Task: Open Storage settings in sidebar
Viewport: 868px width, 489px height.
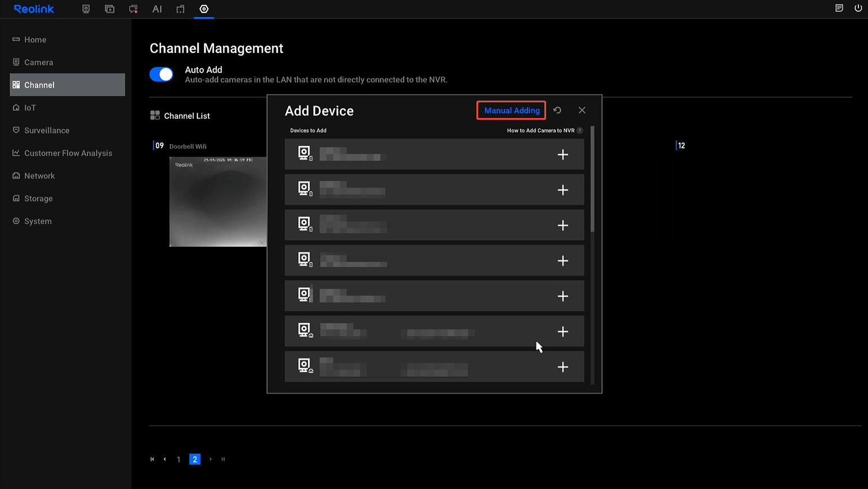Action: pyautogui.click(x=67, y=198)
